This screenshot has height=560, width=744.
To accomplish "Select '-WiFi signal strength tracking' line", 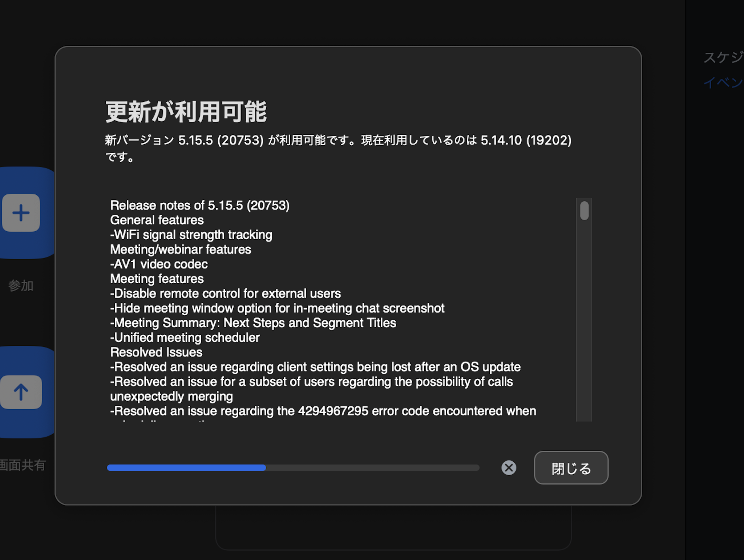I will [191, 235].
